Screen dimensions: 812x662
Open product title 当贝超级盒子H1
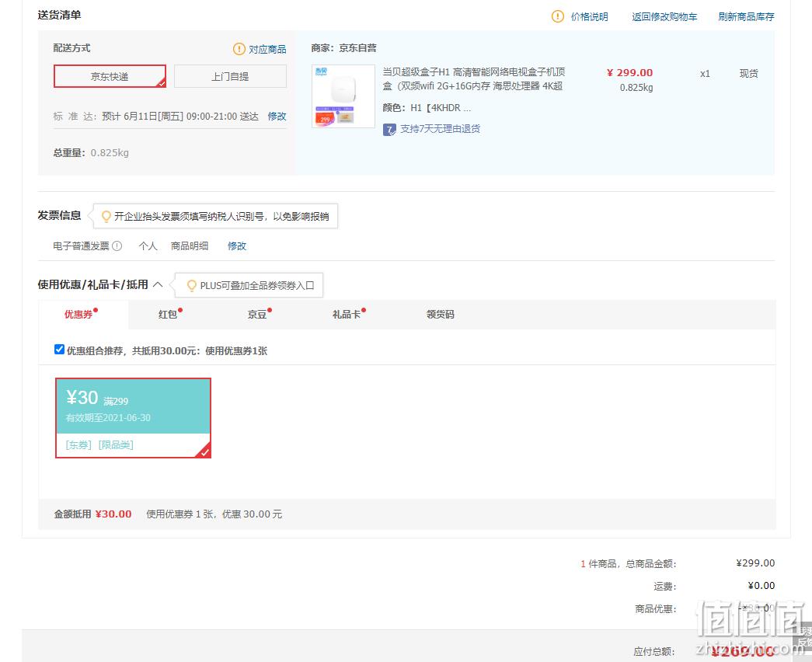[473, 78]
